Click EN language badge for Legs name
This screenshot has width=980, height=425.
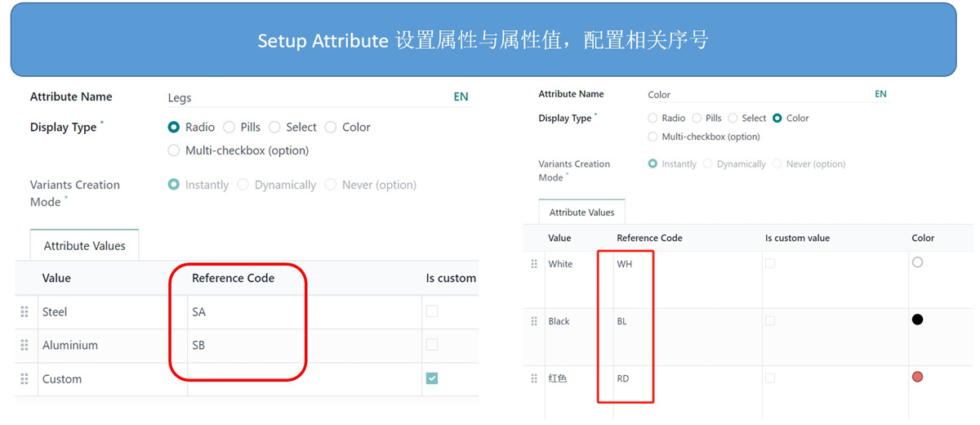click(x=461, y=96)
